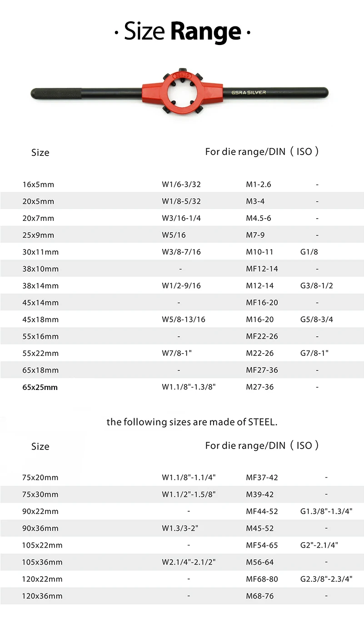
Task: Click the MF44-52 value
Action: point(262,511)
